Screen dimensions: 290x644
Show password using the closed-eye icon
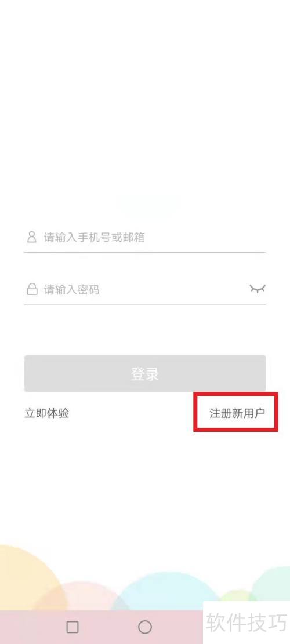pos(258,289)
